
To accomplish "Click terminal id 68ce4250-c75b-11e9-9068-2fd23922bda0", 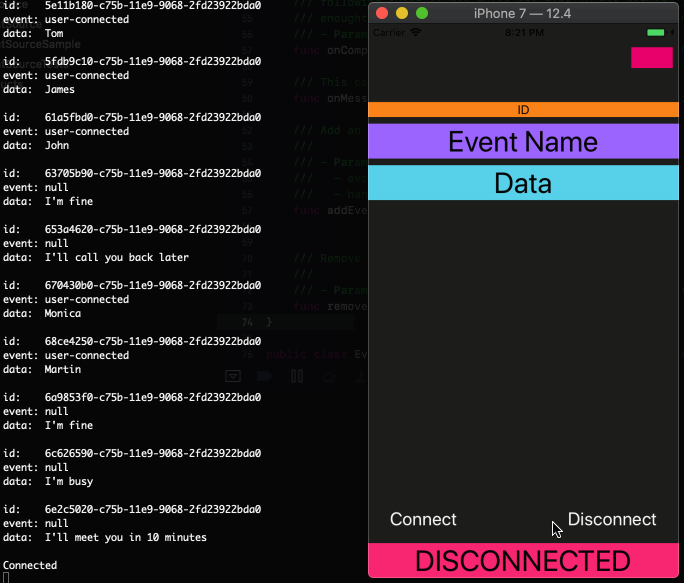I will pyautogui.click(x=153, y=341).
